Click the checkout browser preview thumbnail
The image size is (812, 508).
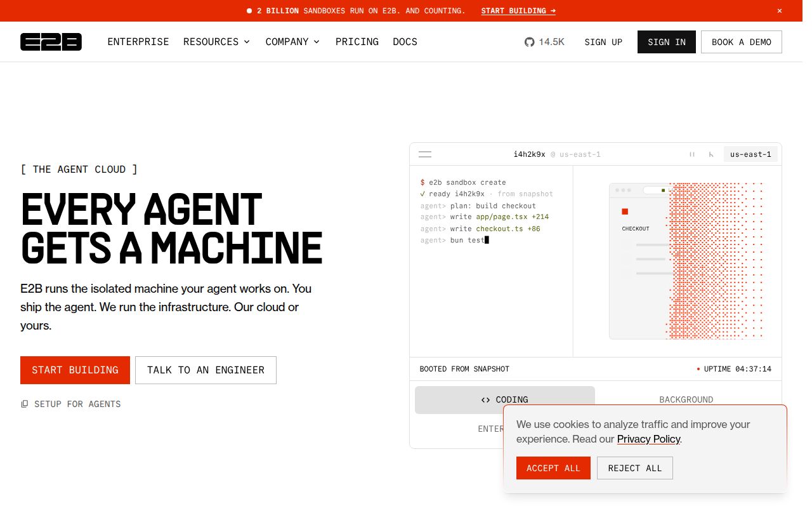coord(686,261)
